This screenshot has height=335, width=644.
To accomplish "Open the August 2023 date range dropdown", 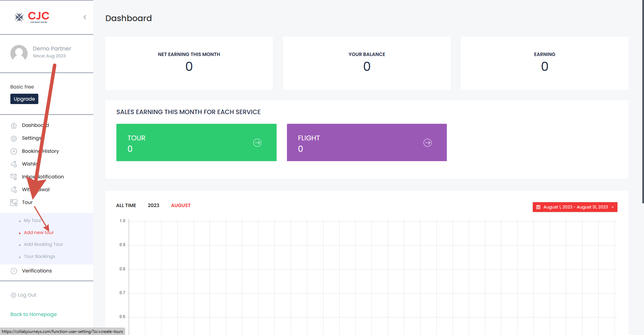I will tap(575, 207).
